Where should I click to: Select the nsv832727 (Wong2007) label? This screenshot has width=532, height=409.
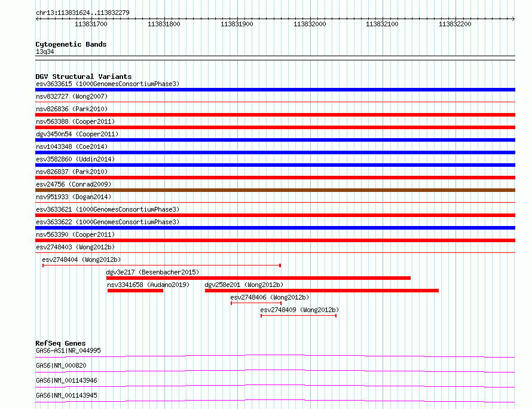point(72,96)
